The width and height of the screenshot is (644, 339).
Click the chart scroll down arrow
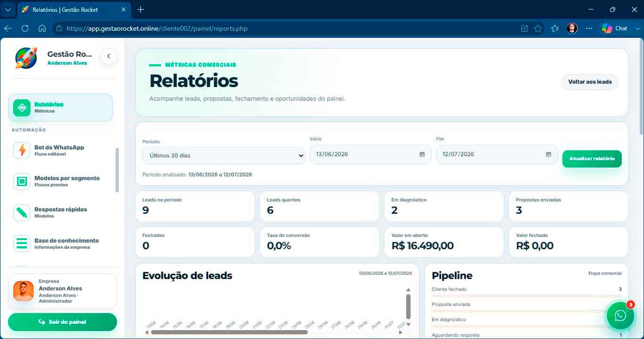point(408,324)
